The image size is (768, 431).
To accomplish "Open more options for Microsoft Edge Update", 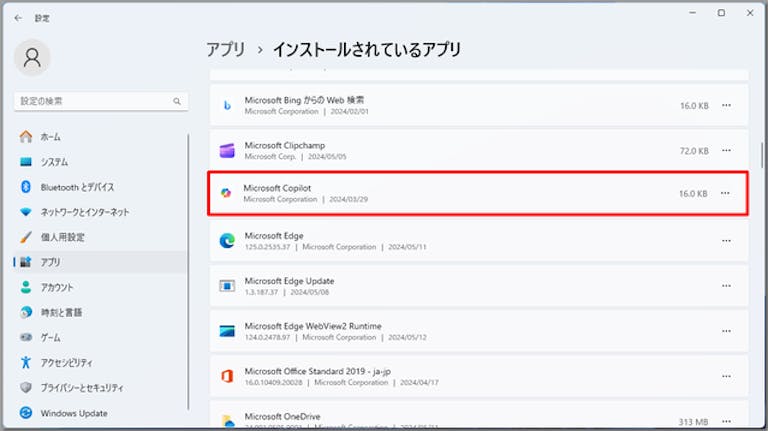I will pyautogui.click(x=726, y=286).
